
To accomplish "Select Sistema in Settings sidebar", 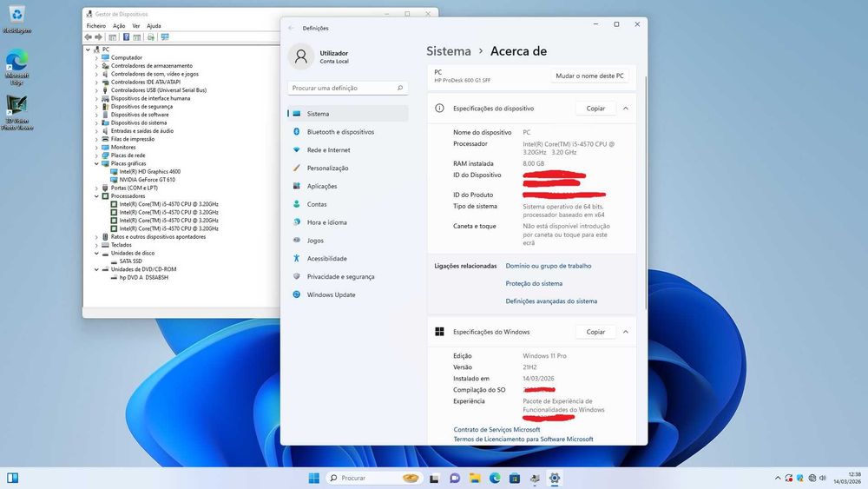I will pyautogui.click(x=348, y=114).
